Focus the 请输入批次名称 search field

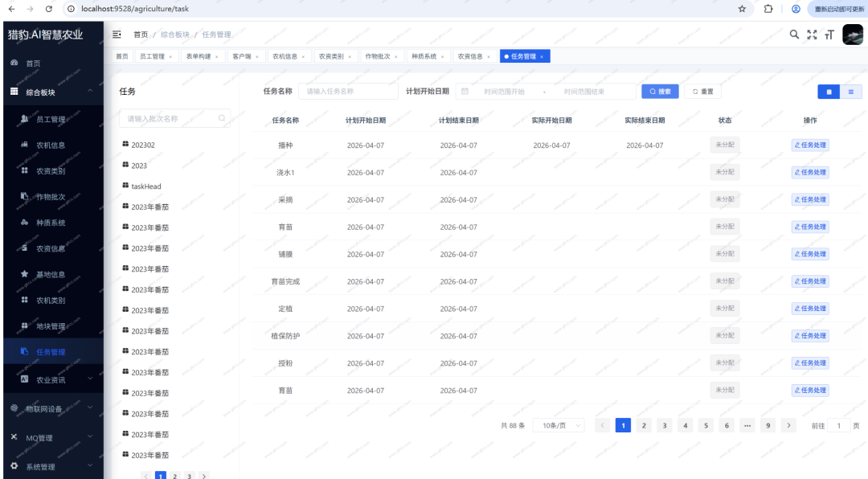[174, 118]
